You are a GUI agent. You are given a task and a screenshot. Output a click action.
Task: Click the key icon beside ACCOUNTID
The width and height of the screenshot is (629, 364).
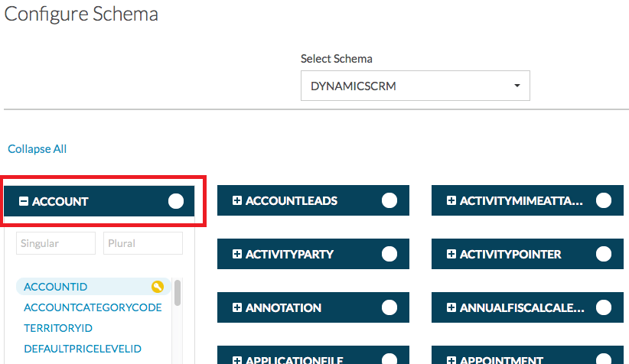(x=158, y=287)
